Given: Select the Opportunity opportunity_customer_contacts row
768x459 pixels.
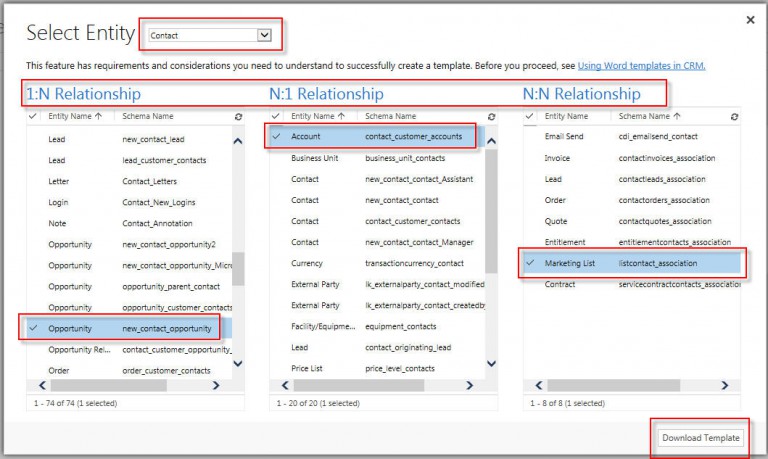Looking at the screenshot, I should point(129,308).
